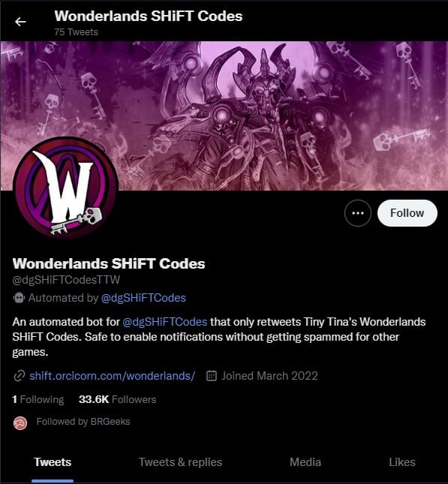Switch to the Tweets & replies tab
448x484 pixels.
tap(180, 462)
